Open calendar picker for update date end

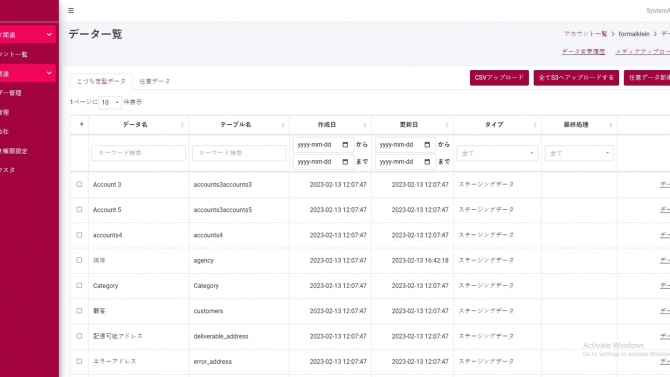[x=427, y=162]
